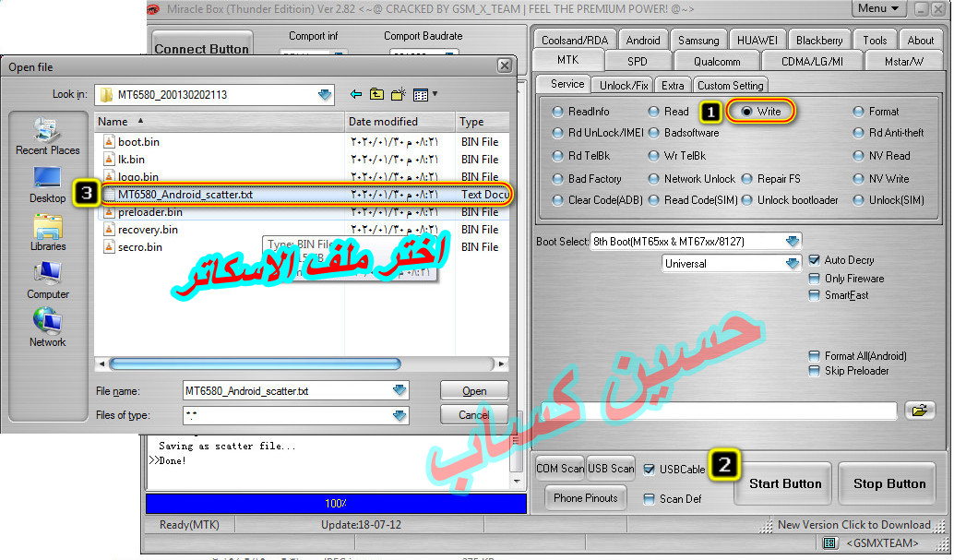The image size is (954, 560).
Task: Enable the Only Fireware checkbox
Action: (x=814, y=279)
